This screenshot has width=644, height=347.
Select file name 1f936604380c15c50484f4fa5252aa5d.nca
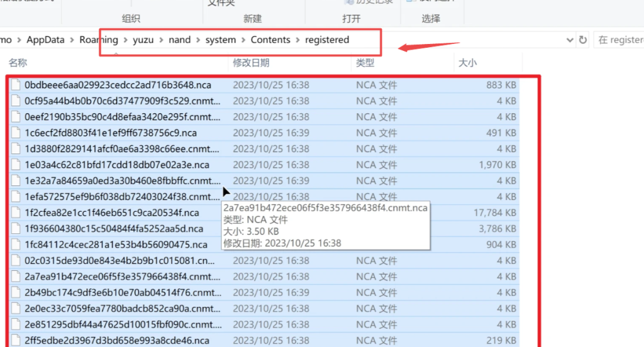(x=114, y=229)
